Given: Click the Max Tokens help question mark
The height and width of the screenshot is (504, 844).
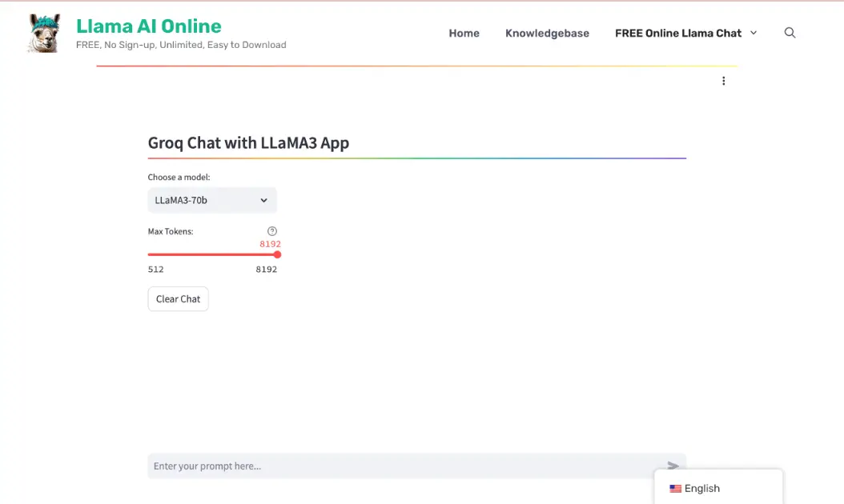Looking at the screenshot, I should tap(271, 230).
